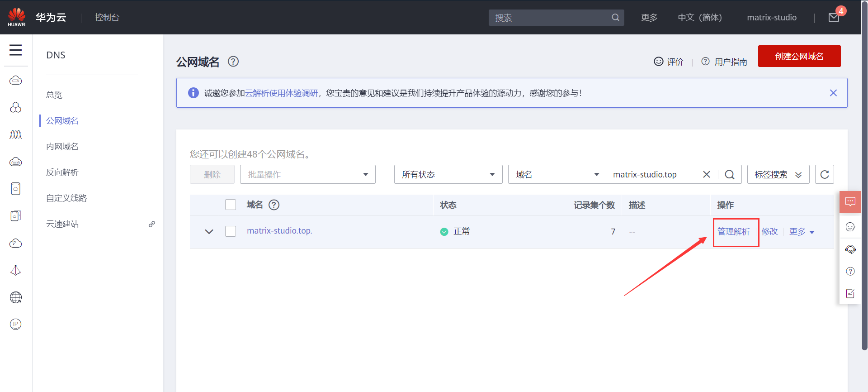Image resolution: width=868 pixels, height=392 pixels.
Task: Click help icon beside 域名 column header
Action: 274,205
